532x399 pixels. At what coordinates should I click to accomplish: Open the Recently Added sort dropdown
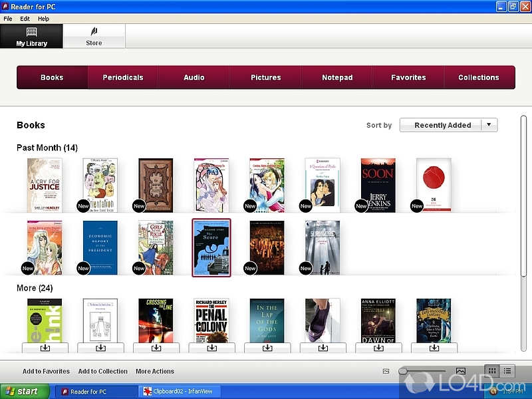point(442,125)
